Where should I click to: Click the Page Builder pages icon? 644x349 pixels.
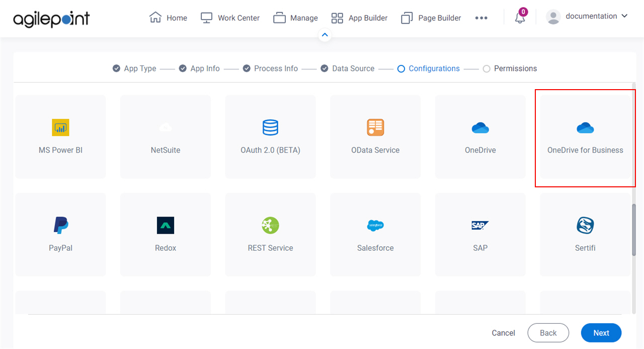[x=407, y=18]
